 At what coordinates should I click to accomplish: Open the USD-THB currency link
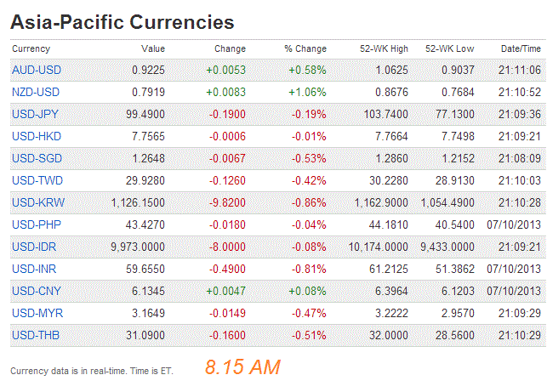pos(37,335)
